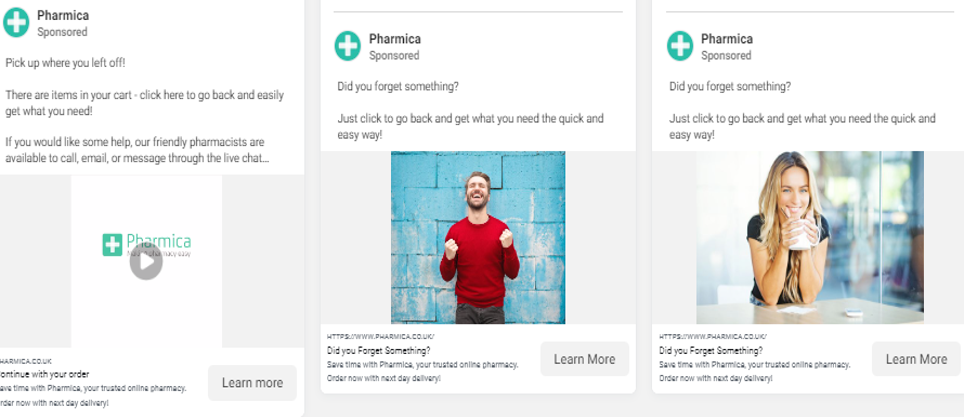Open the image of the woman drinking from a mug
Viewport: 964px width, 417px height.
[809, 237]
